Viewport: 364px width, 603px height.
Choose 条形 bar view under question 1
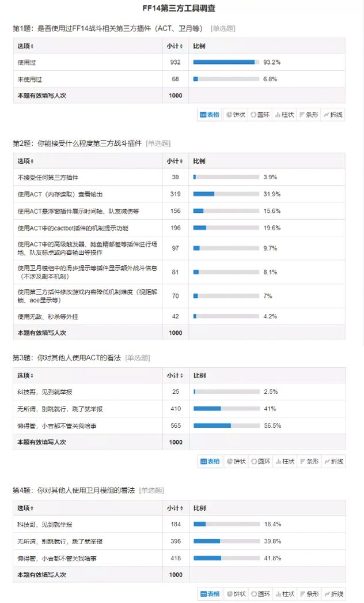point(309,115)
